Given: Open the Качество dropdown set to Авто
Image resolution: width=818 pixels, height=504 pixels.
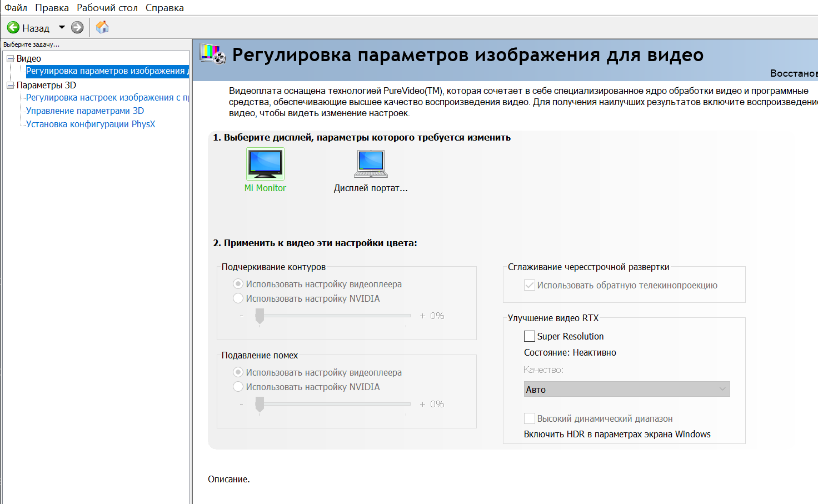Looking at the screenshot, I should [627, 389].
